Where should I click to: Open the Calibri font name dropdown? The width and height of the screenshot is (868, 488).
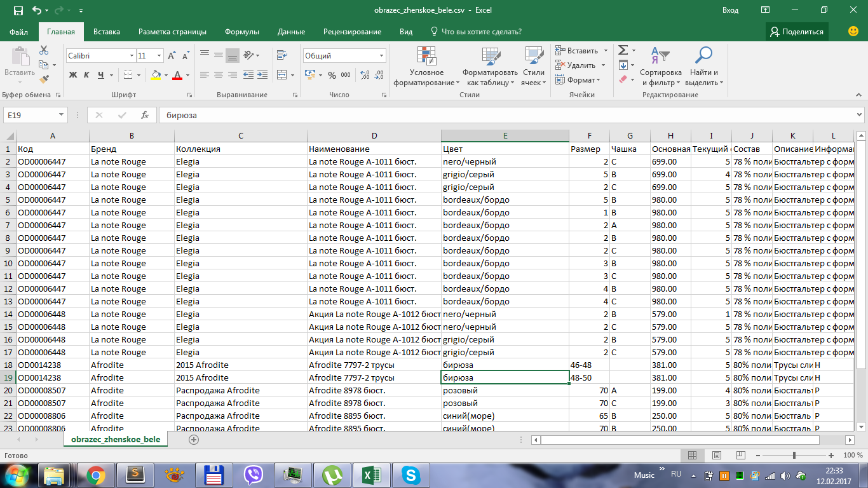pos(132,56)
